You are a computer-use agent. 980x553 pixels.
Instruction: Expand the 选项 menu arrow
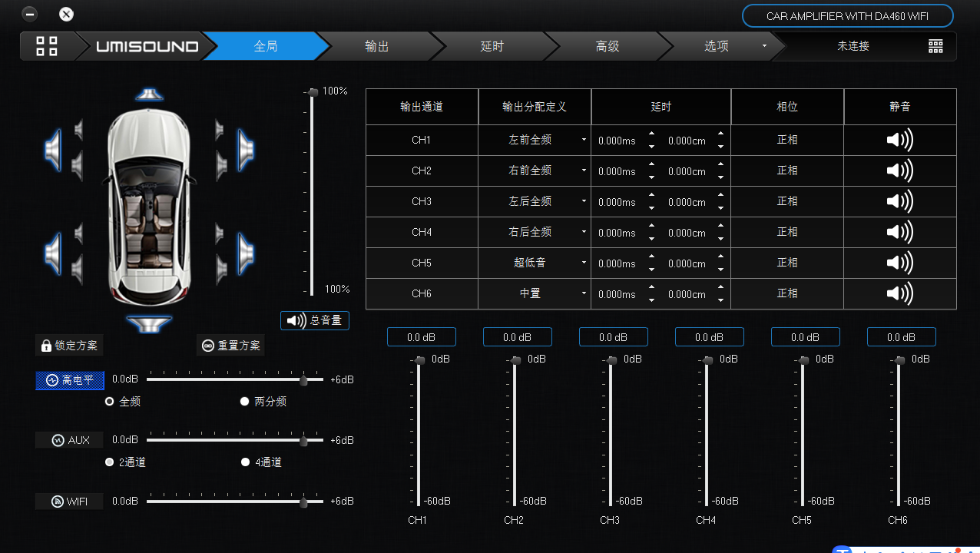point(764,46)
